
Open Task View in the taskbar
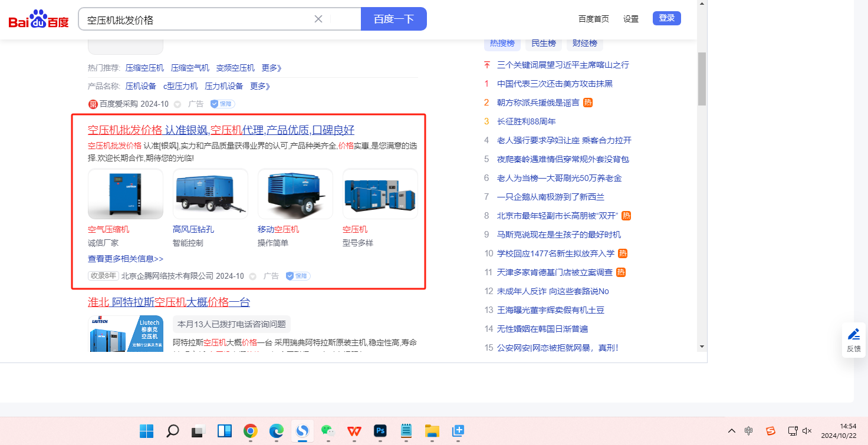click(198, 431)
